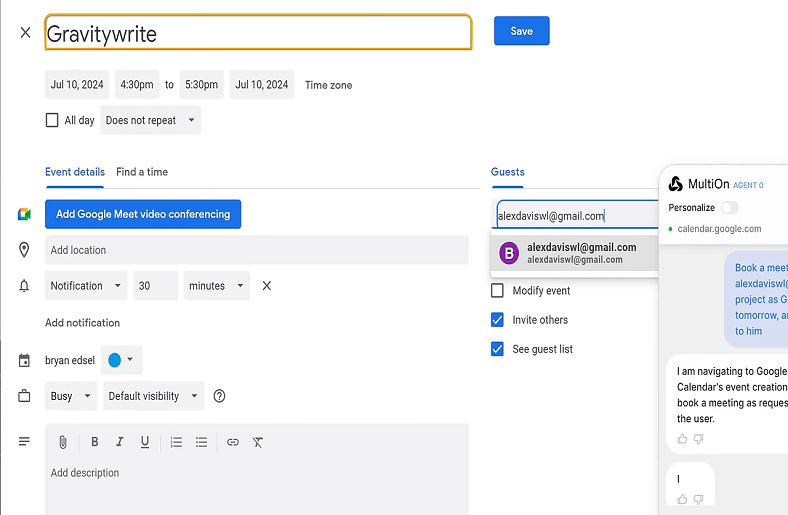Click Add notification
The height and width of the screenshot is (515, 788).
coord(82,323)
